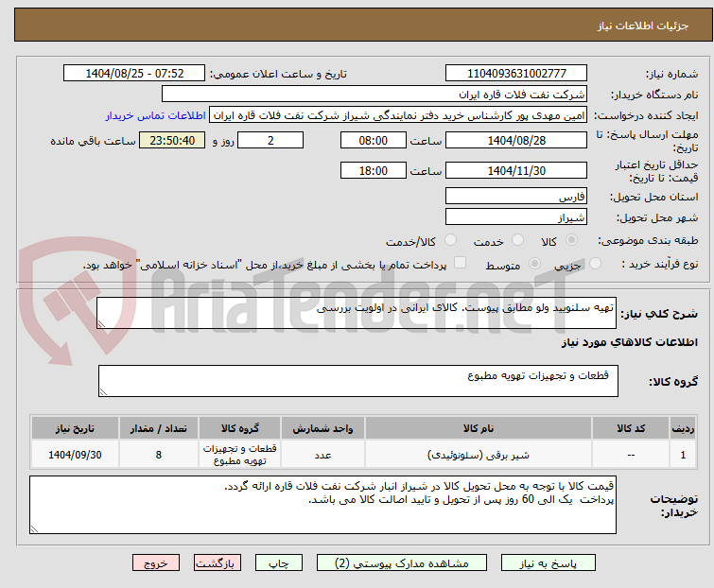Click the ایجاد کننده درخواست field
This screenshot has height=588, width=714.
tap(398, 115)
